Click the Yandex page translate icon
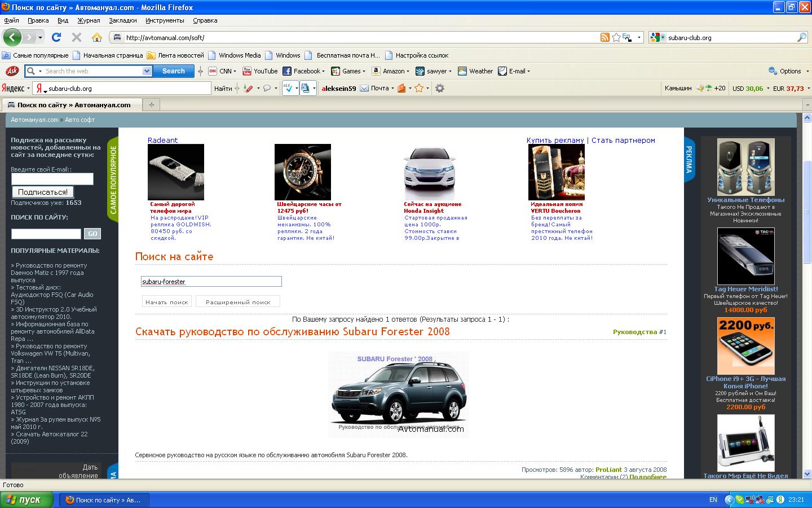Screen dimensions: 812x508 [x=305, y=88]
